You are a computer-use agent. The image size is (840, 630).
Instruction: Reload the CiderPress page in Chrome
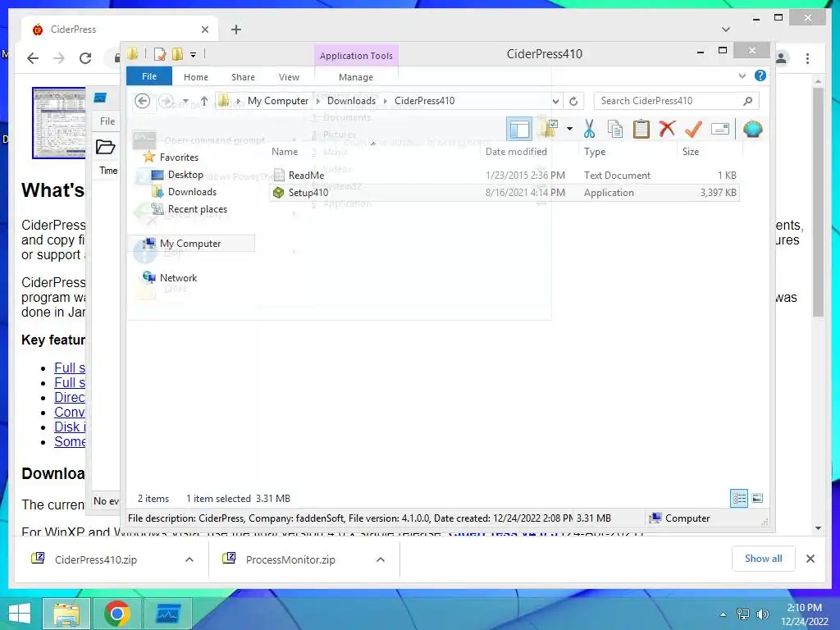click(85, 58)
